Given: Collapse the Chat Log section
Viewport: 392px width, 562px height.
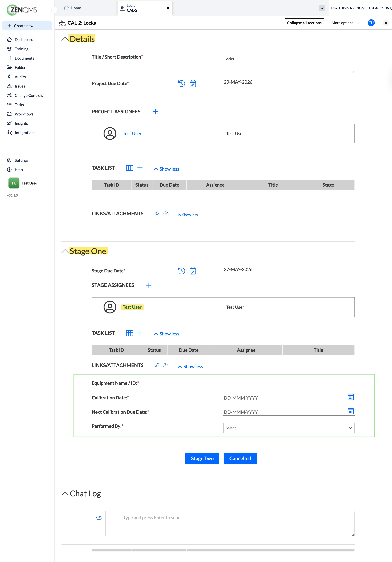Looking at the screenshot, I should (x=65, y=493).
